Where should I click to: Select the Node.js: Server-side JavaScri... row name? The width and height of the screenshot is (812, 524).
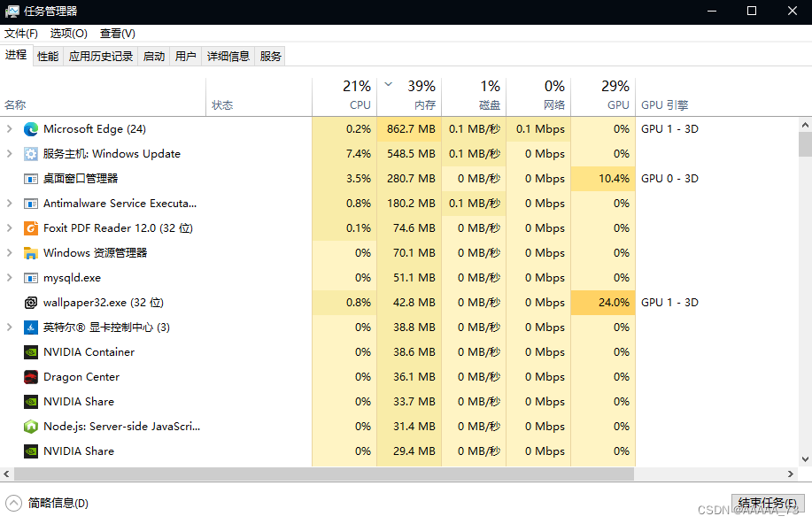click(121, 427)
